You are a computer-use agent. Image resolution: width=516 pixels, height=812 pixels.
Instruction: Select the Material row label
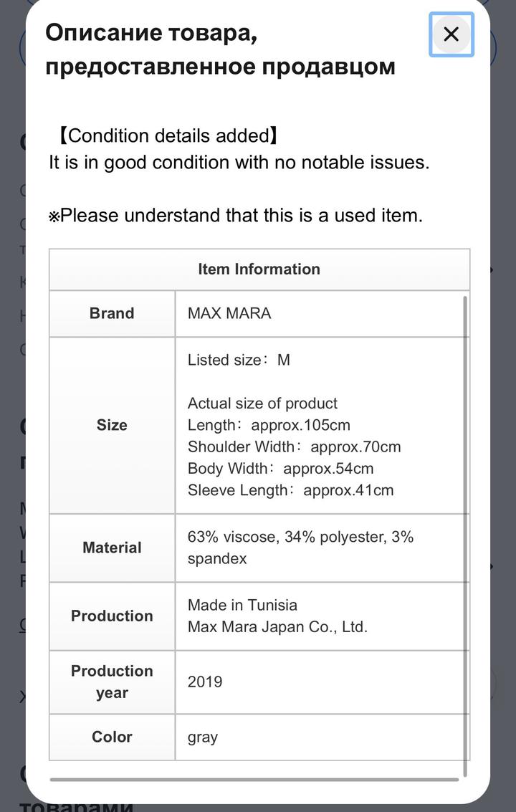pyautogui.click(x=111, y=547)
